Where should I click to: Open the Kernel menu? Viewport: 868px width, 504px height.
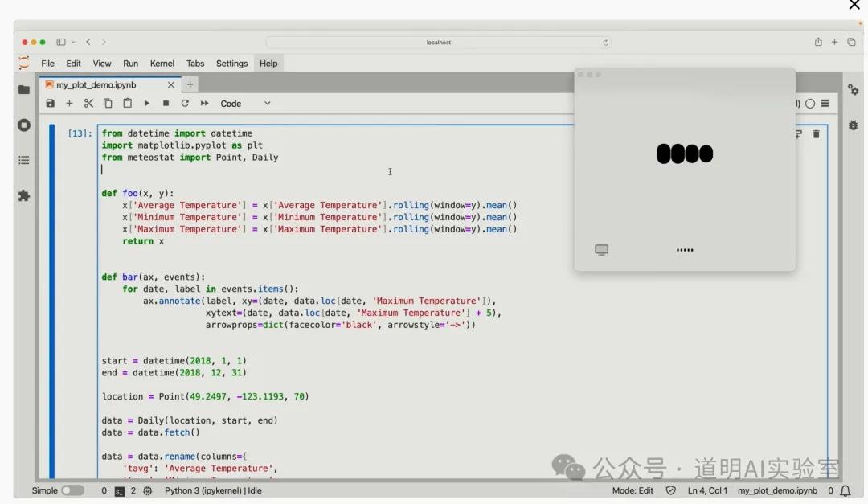click(x=162, y=64)
